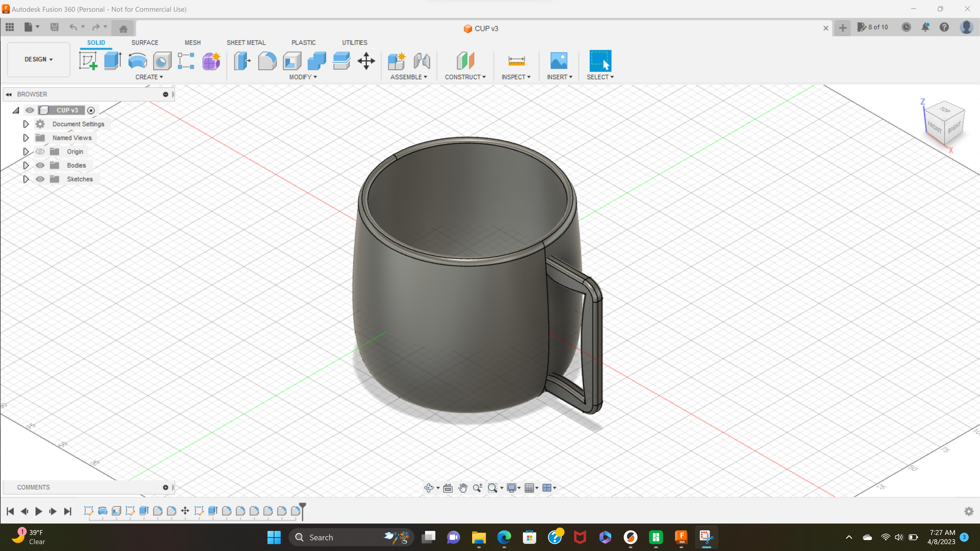Image resolution: width=980 pixels, height=551 pixels.
Task: Expand Named Views tree node
Action: (x=26, y=138)
